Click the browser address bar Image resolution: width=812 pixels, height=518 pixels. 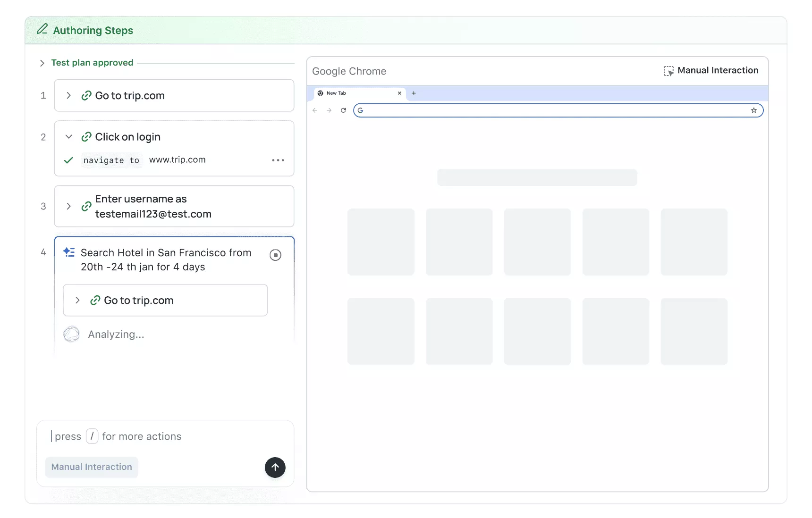558,110
